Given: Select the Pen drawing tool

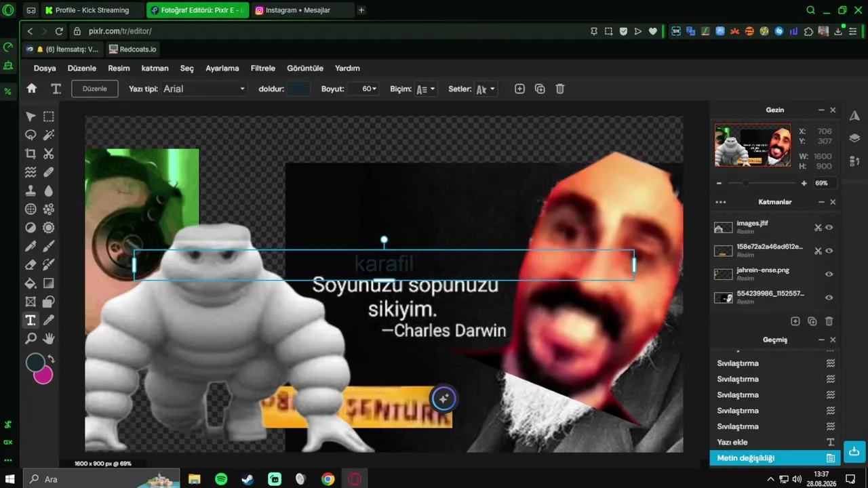Looking at the screenshot, I should pyautogui.click(x=31, y=246).
